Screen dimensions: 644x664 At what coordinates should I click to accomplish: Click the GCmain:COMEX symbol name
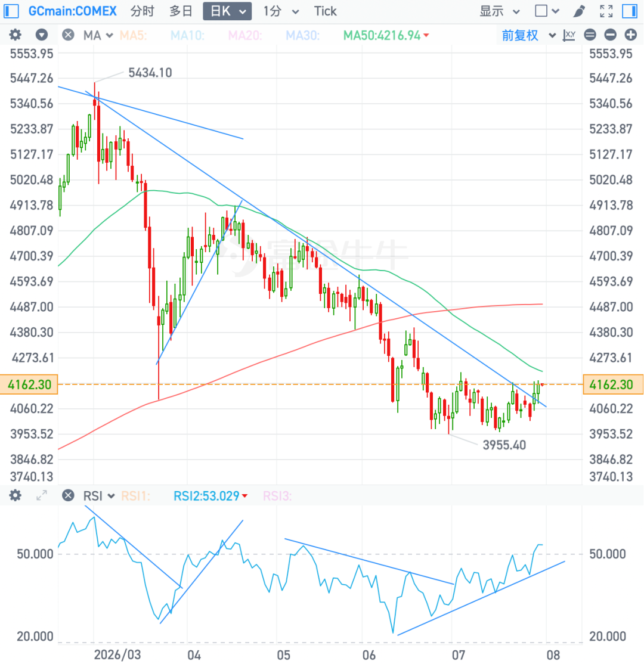click(73, 11)
